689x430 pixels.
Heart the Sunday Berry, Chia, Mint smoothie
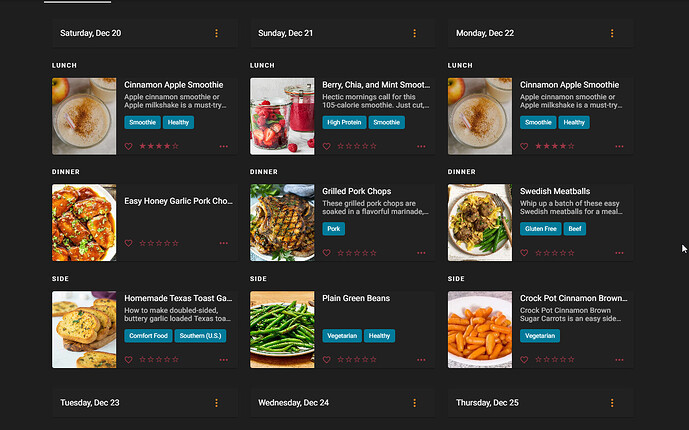(x=326, y=146)
